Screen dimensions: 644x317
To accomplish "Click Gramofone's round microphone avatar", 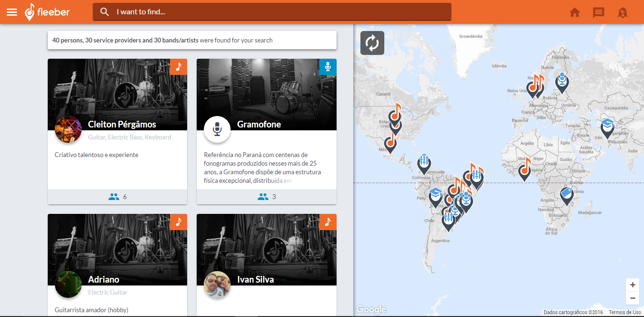I will point(217,129).
